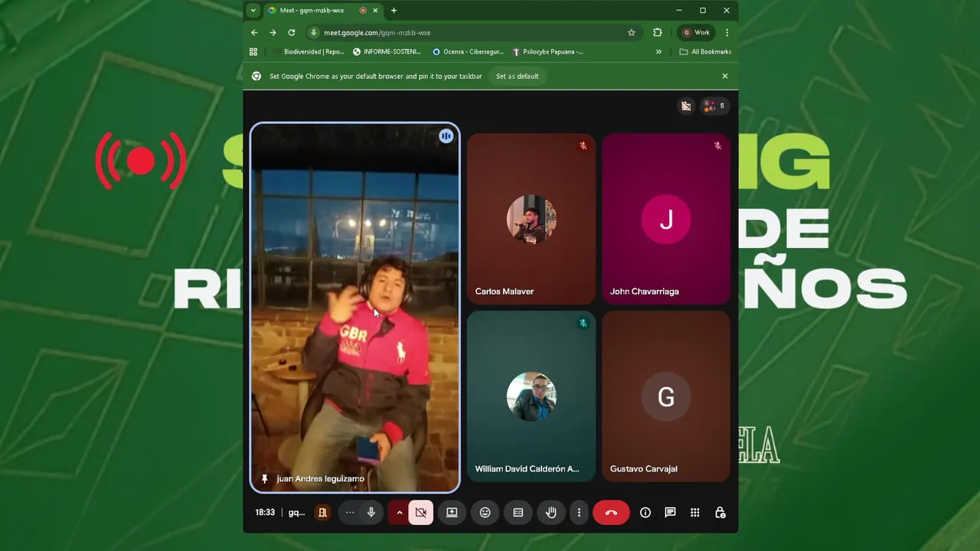Dismiss the default browser notification bar

click(725, 77)
